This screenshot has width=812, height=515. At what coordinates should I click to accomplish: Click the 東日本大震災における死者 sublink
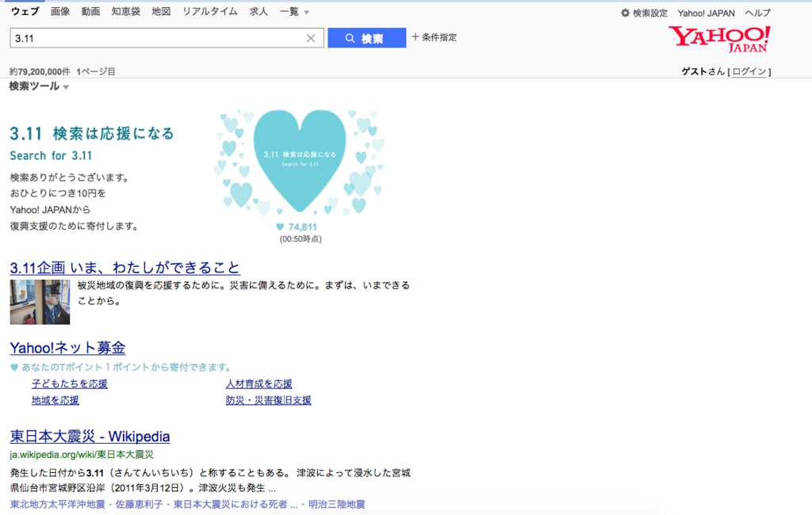(236, 504)
